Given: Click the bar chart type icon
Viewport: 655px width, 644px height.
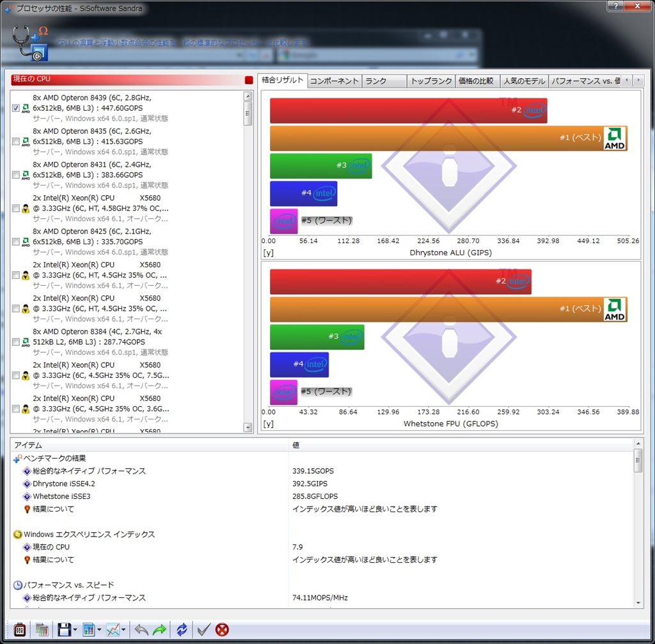Looking at the screenshot, I should coord(88,630).
